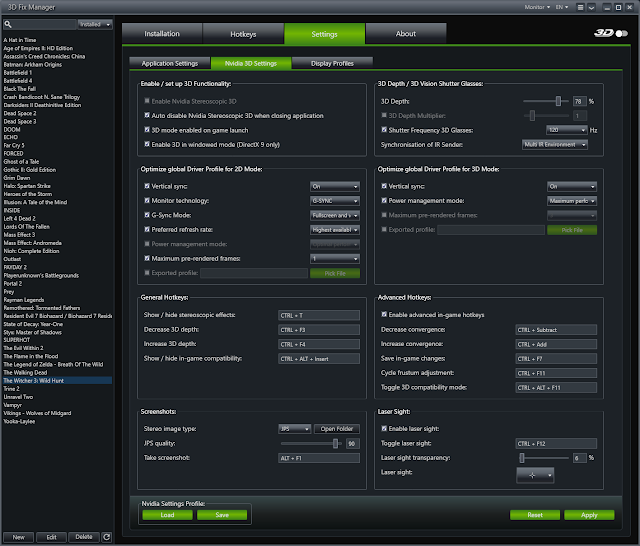Select Far Cry 5 in the game list
The image size is (640, 546).
point(14,145)
